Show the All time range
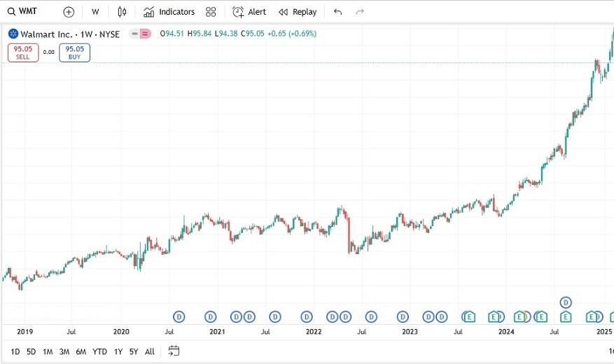The image size is (614, 364). 150,351
